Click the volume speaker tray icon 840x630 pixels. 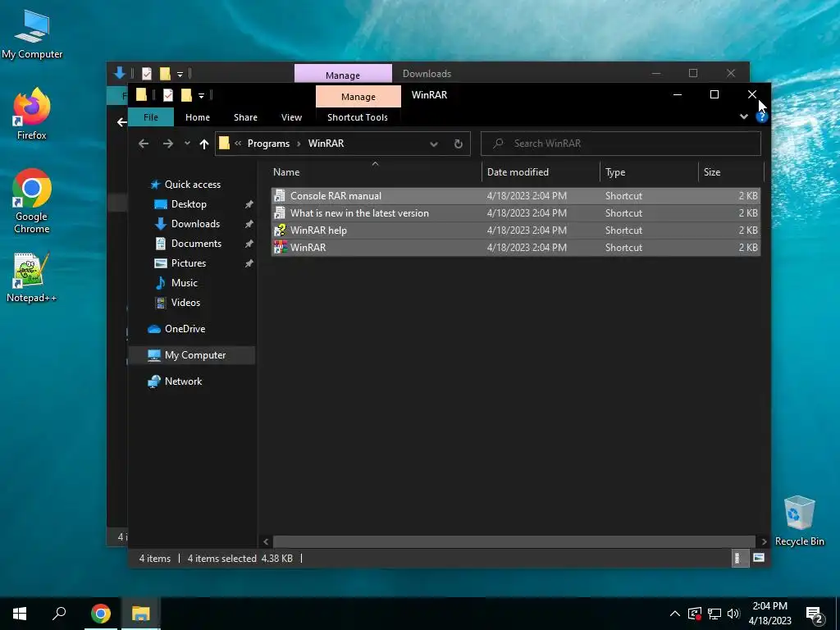[x=733, y=614]
